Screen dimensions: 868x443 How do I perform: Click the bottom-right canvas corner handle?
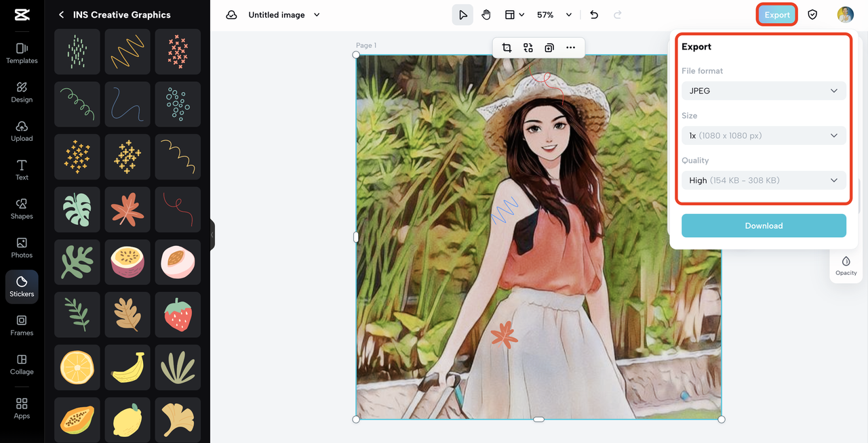click(722, 419)
